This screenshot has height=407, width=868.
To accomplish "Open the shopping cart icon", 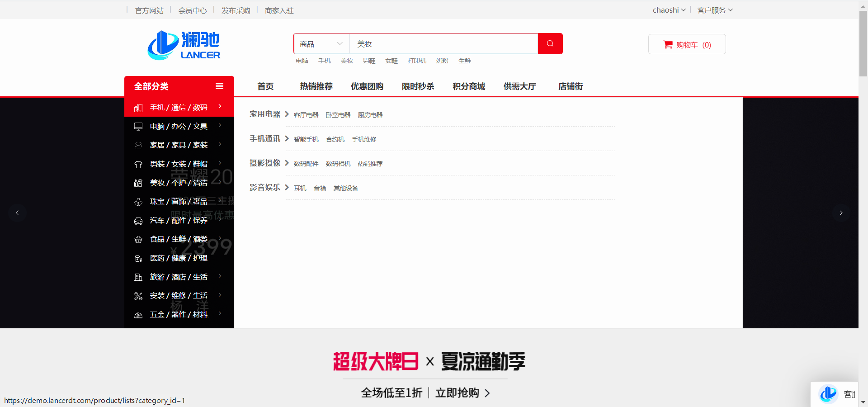I will click(667, 44).
